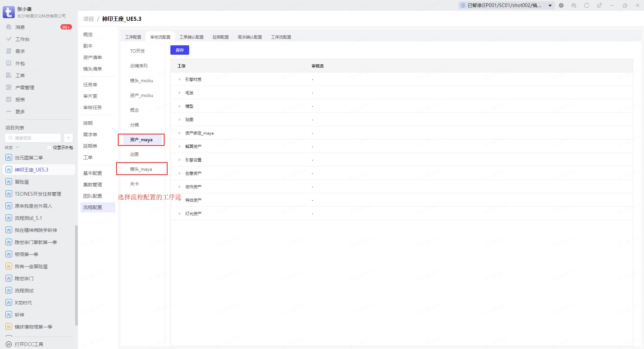Click the 保存 save button
Screen dimensions: 644x349
click(179, 50)
